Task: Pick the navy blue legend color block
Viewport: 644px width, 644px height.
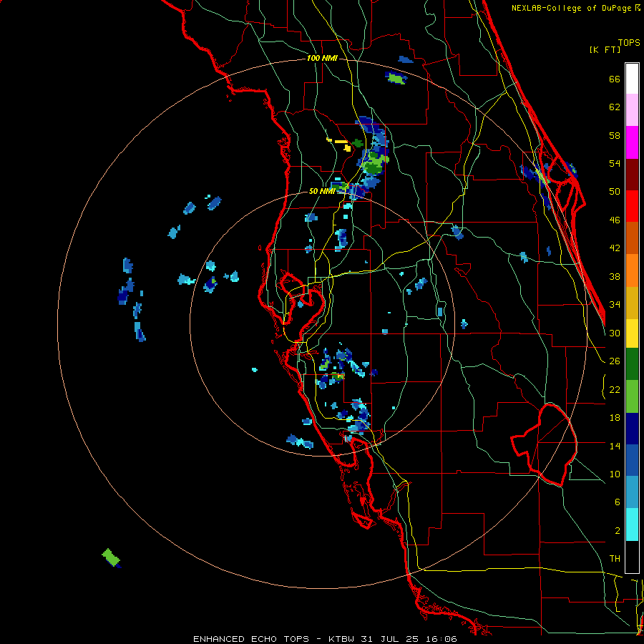Action: (632, 429)
